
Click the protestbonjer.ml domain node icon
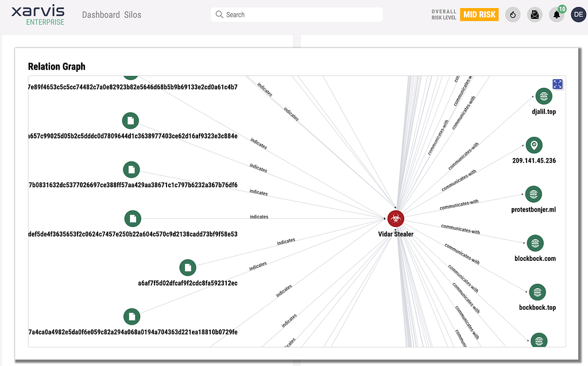pos(533,194)
